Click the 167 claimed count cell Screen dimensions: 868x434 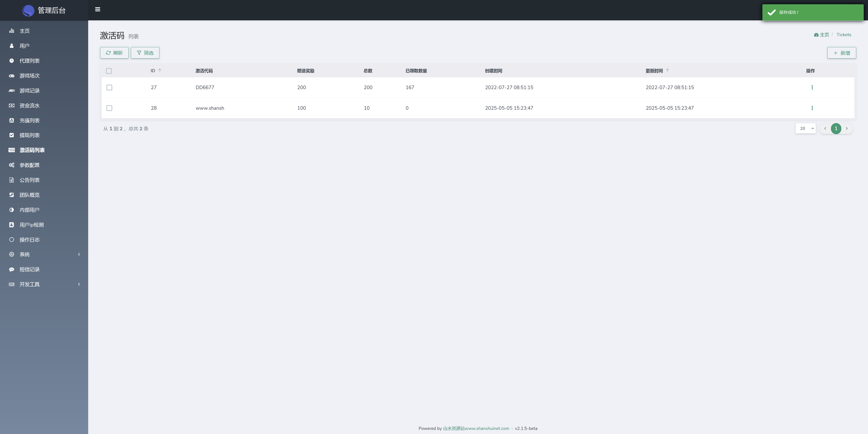[x=410, y=87]
